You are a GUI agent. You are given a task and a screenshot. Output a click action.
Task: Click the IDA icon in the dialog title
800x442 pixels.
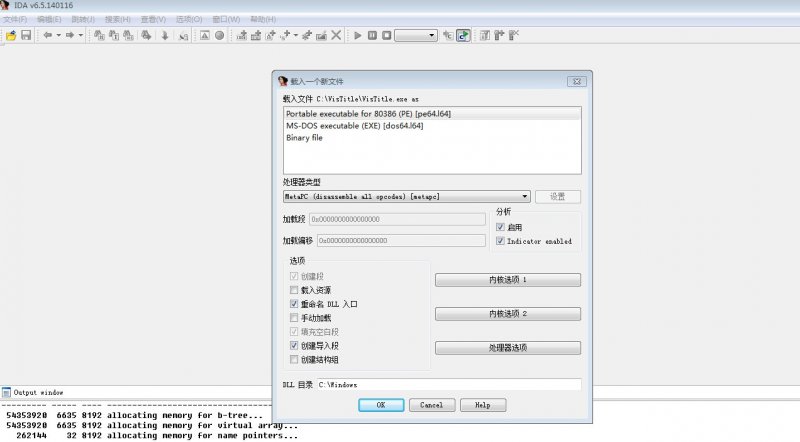(x=283, y=81)
